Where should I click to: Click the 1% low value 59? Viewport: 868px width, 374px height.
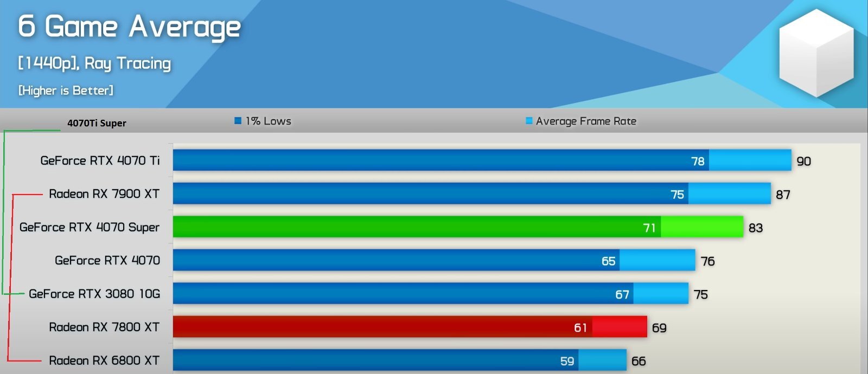tap(567, 361)
